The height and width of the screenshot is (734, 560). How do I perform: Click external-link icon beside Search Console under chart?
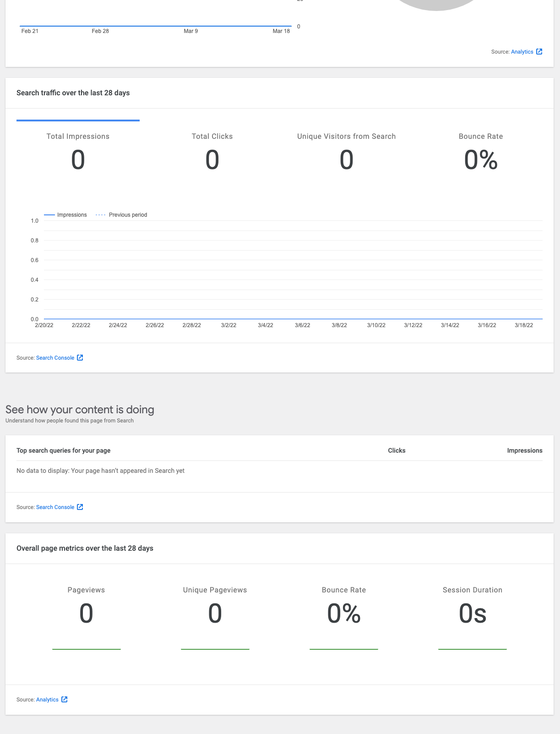click(x=80, y=357)
